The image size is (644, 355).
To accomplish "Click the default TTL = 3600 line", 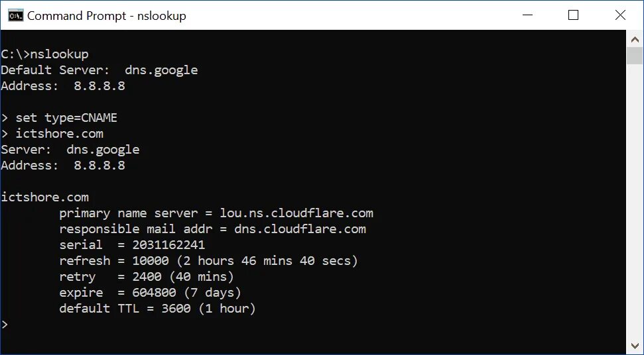I will [157, 309].
